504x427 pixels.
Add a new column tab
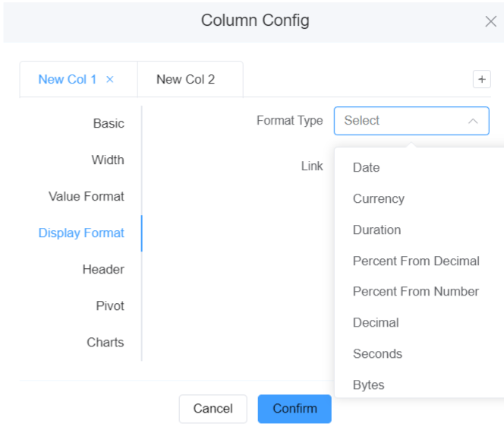(x=481, y=79)
